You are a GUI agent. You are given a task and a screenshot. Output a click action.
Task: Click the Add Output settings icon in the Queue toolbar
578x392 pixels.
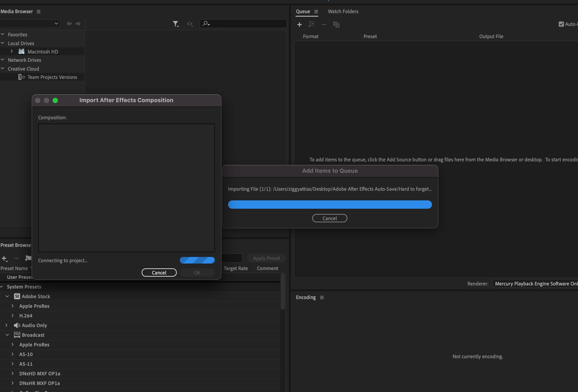click(x=311, y=24)
